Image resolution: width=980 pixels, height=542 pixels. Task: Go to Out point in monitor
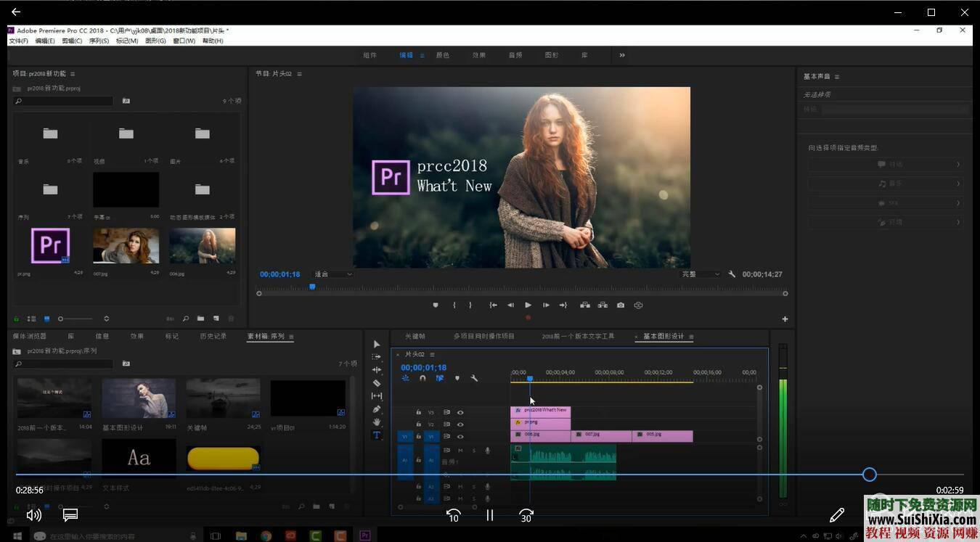click(x=563, y=305)
